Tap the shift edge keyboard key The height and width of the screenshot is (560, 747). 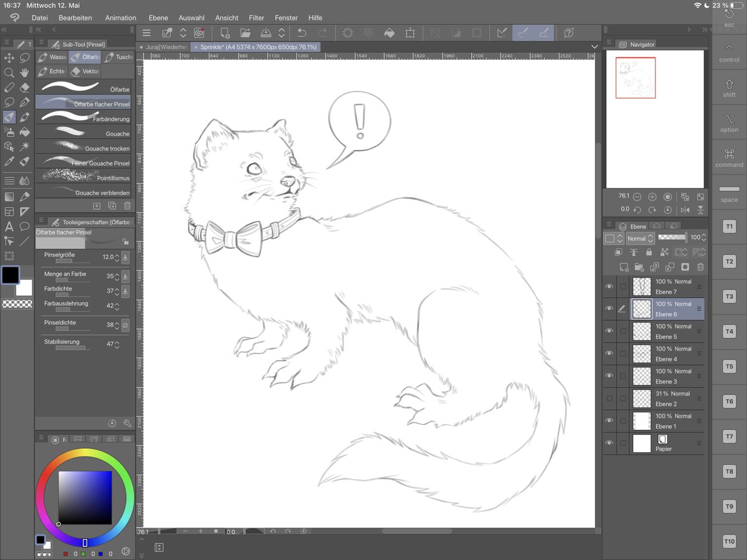click(729, 87)
